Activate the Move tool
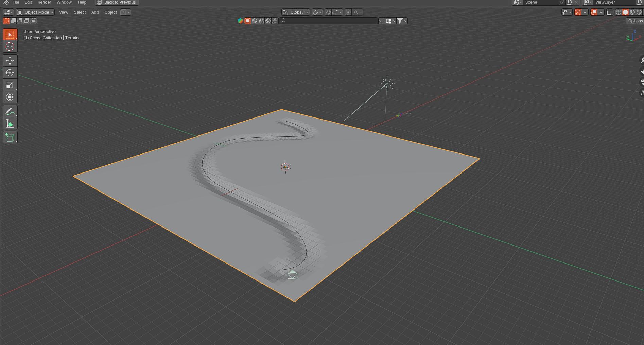 pyautogui.click(x=10, y=60)
